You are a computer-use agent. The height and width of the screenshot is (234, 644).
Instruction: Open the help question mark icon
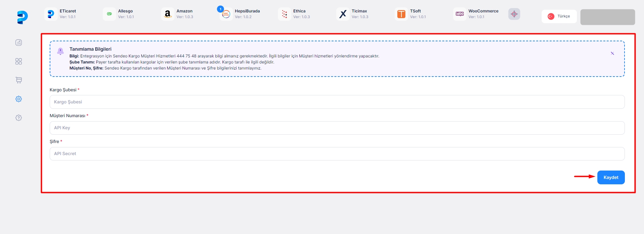[x=19, y=118]
